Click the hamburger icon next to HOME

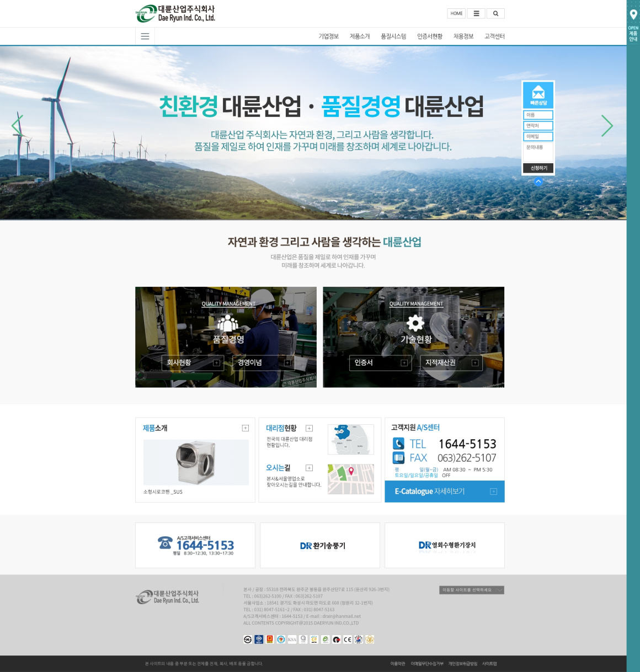476,14
